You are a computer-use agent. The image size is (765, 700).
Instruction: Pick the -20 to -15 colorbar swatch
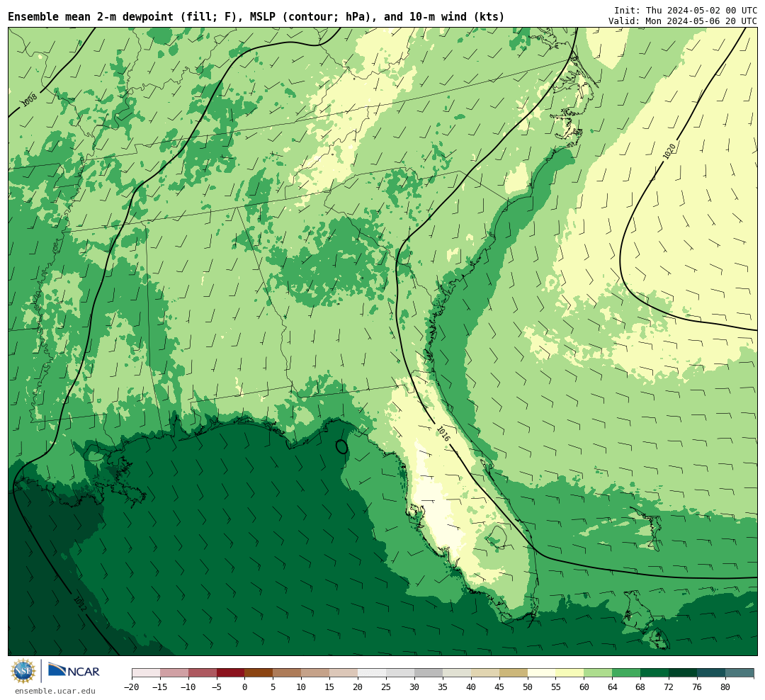coord(146,673)
